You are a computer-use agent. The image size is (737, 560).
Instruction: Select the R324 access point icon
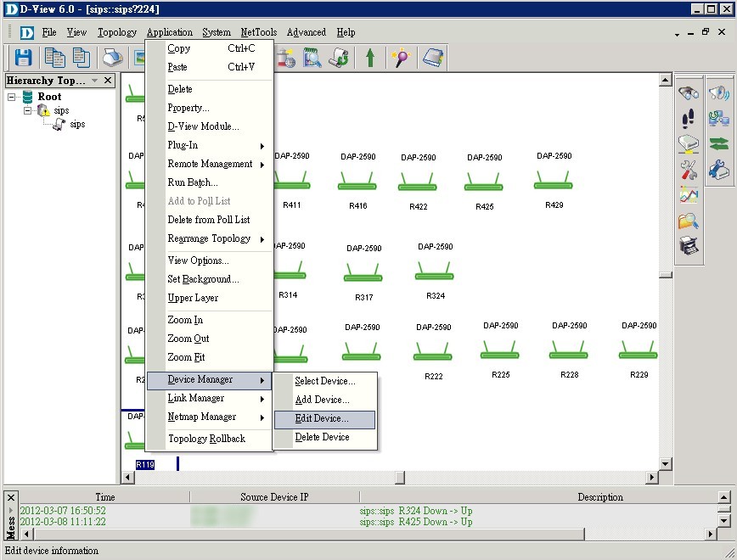point(435,272)
